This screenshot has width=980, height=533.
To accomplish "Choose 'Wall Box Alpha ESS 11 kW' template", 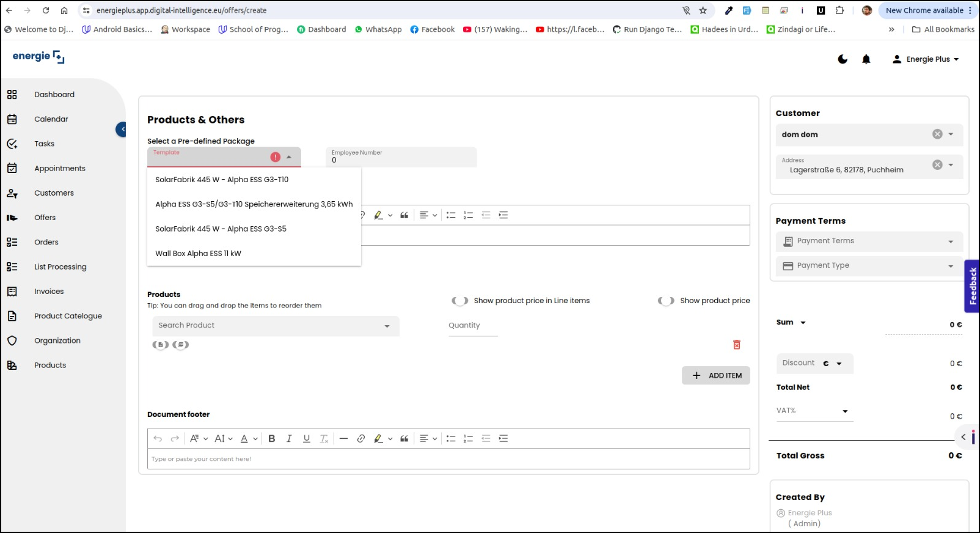I will tap(198, 254).
